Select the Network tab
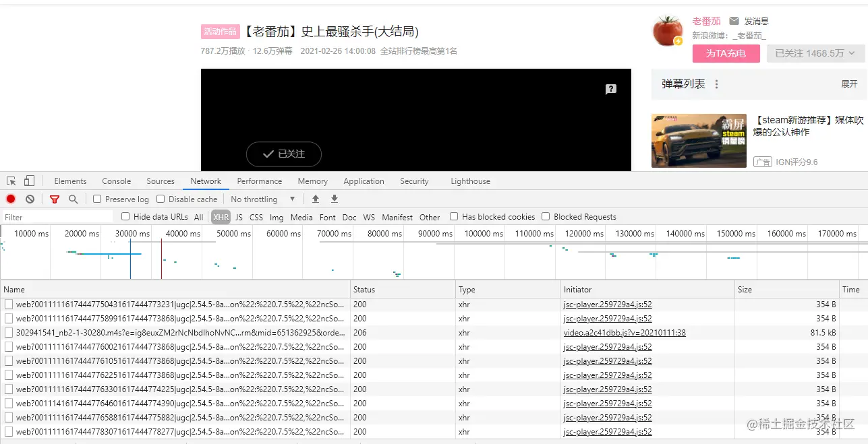Image resolution: width=868 pixels, height=444 pixels. 206,181
